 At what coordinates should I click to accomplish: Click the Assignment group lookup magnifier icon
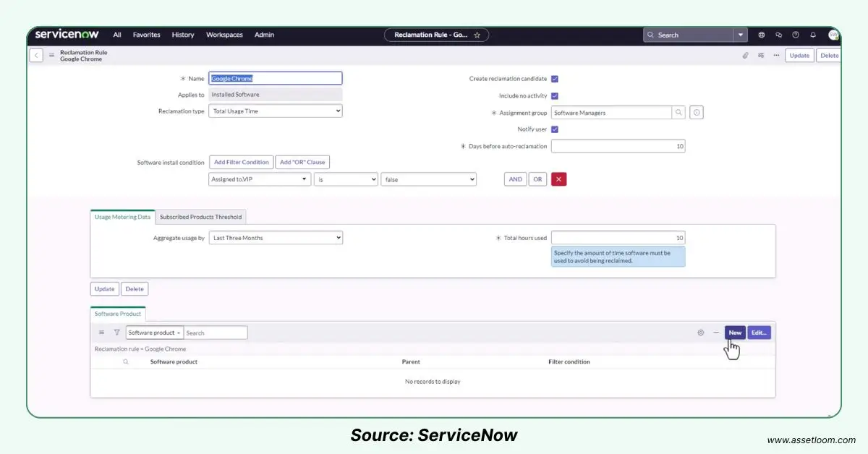[x=678, y=113]
